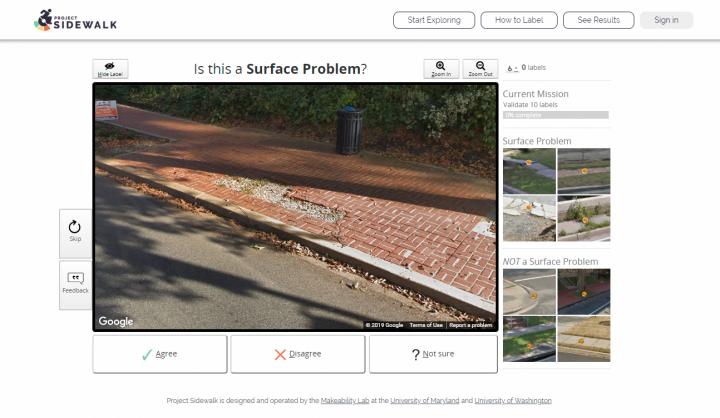Click the mission progress bar
The image size is (720, 418).
pyautogui.click(x=555, y=115)
